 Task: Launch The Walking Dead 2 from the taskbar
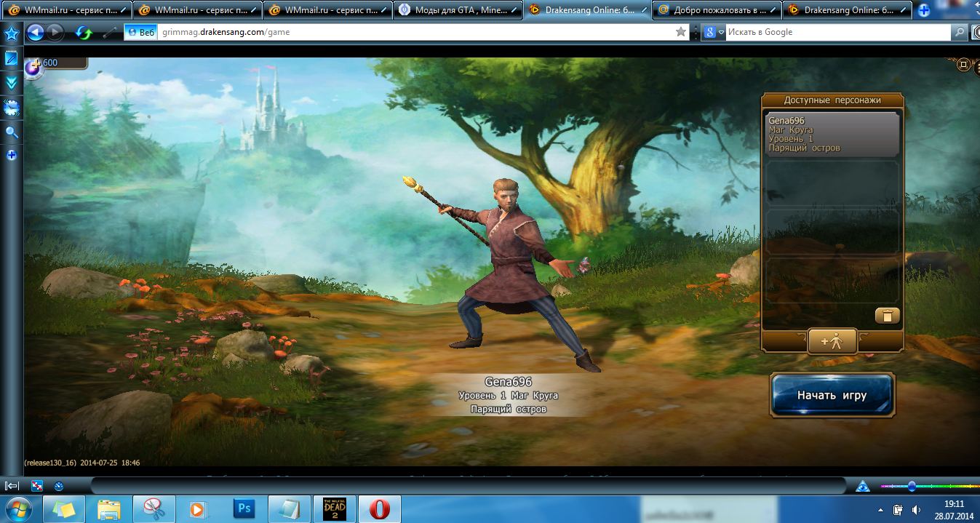click(x=334, y=509)
